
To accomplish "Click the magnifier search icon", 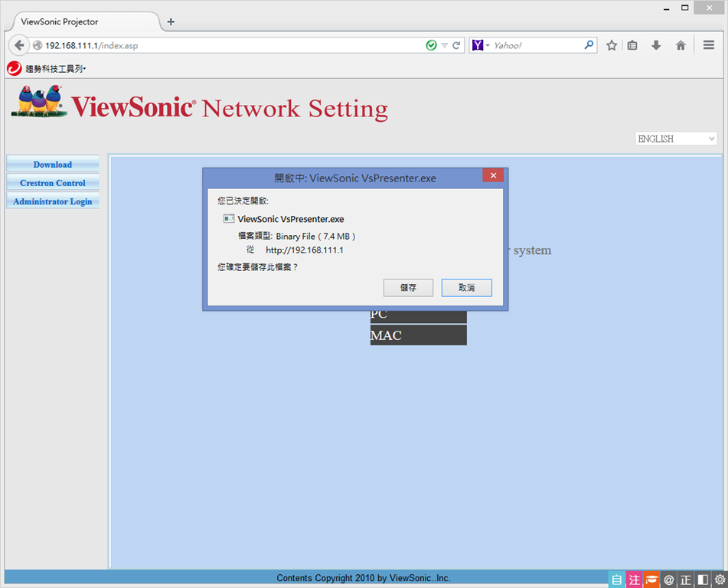I will click(x=589, y=45).
